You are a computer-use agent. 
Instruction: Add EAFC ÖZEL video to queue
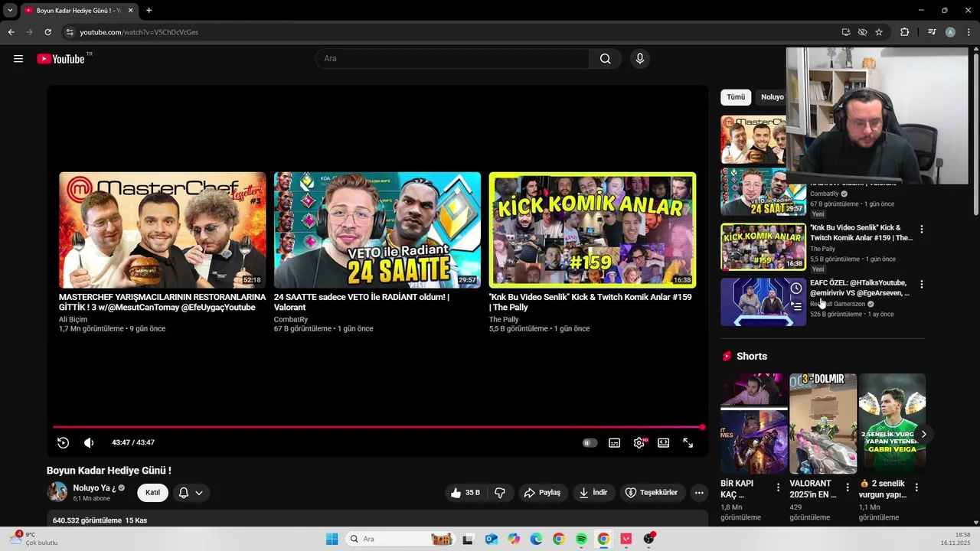pos(796,307)
